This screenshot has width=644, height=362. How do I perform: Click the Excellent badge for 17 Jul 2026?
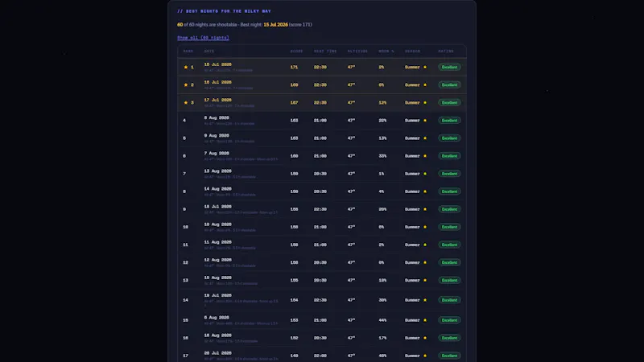(x=449, y=103)
